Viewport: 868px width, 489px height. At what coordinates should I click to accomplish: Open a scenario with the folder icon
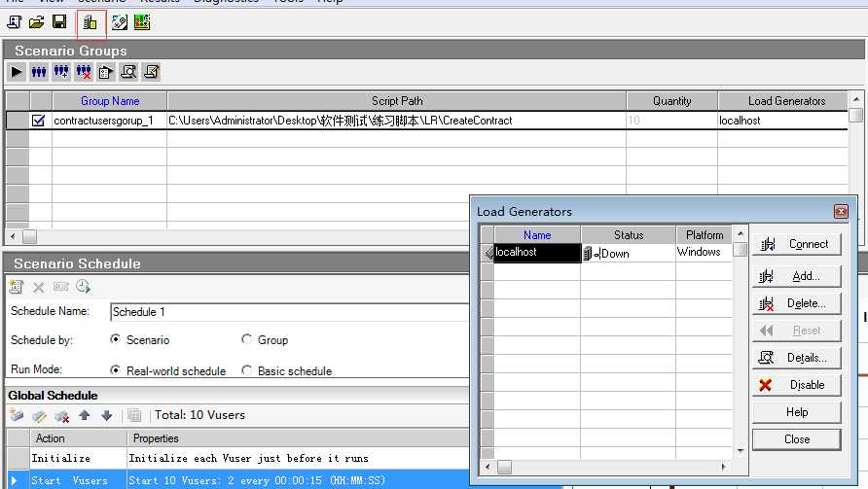click(37, 22)
